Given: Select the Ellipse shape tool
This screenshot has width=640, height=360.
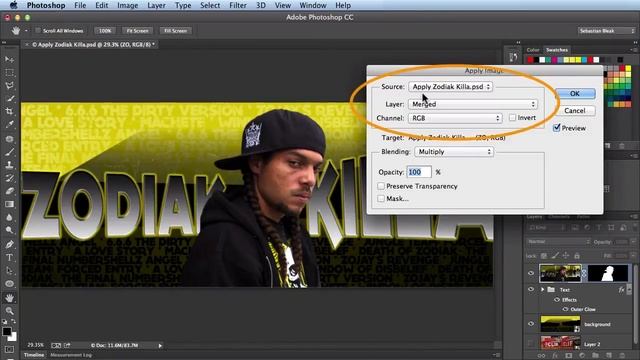Looking at the screenshot, I should pyautogui.click(x=9, y=284).
